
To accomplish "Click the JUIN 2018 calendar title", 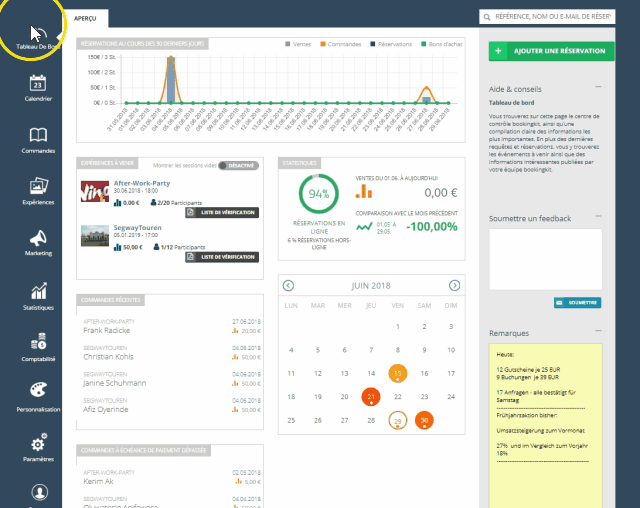I will coord(371,286).
